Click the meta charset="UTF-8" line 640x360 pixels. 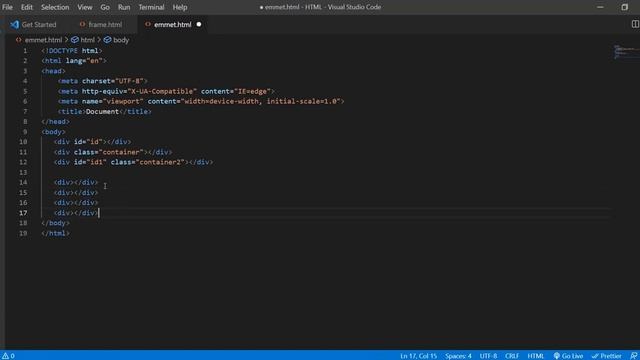click(102, 81)
